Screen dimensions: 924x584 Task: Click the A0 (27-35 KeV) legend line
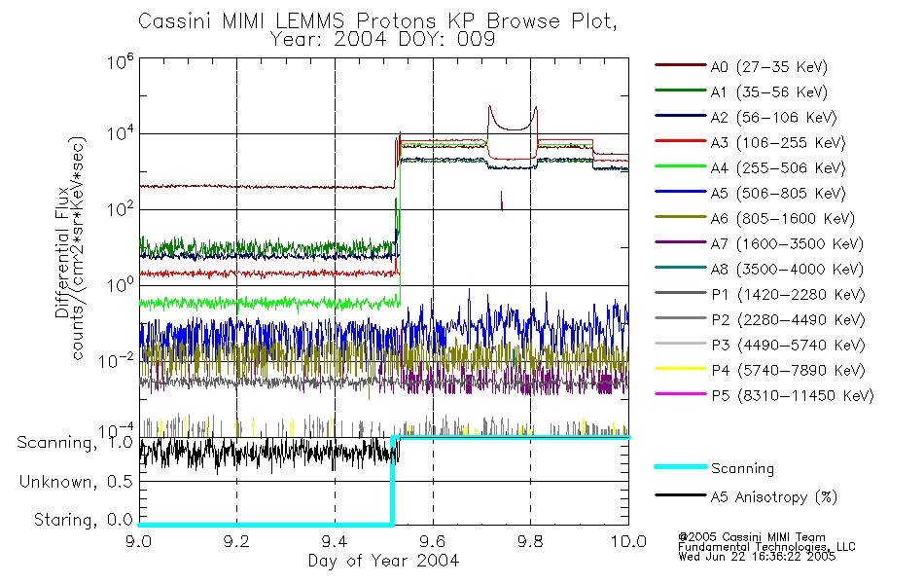680,65
